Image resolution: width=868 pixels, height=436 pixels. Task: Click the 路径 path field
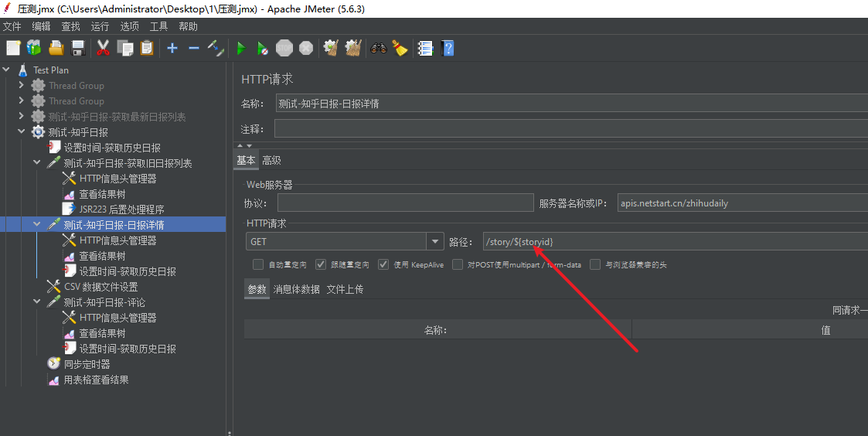click(x=676, y=241)
